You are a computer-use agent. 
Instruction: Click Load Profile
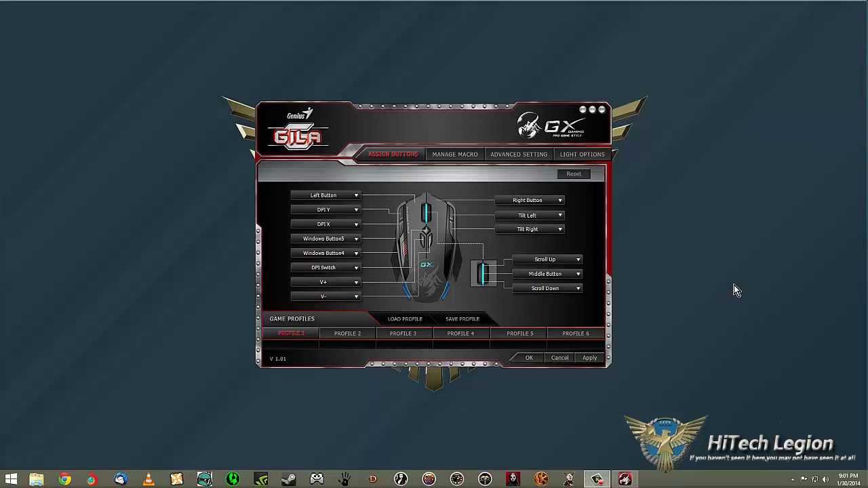pyautogui.click(x=405, y=319)
